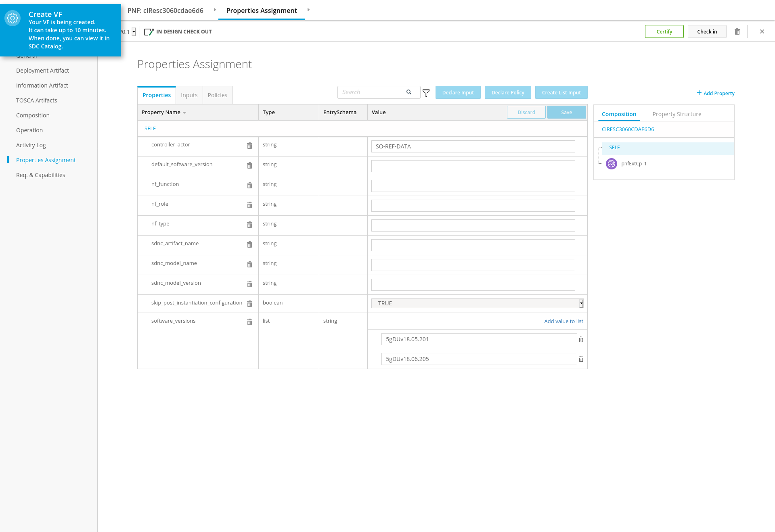
Task: Click the search magnifier icon
Action: pos(409,92)
